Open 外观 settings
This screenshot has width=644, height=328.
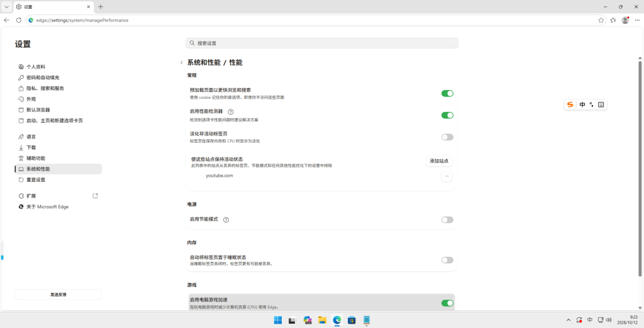click(58, 99)
